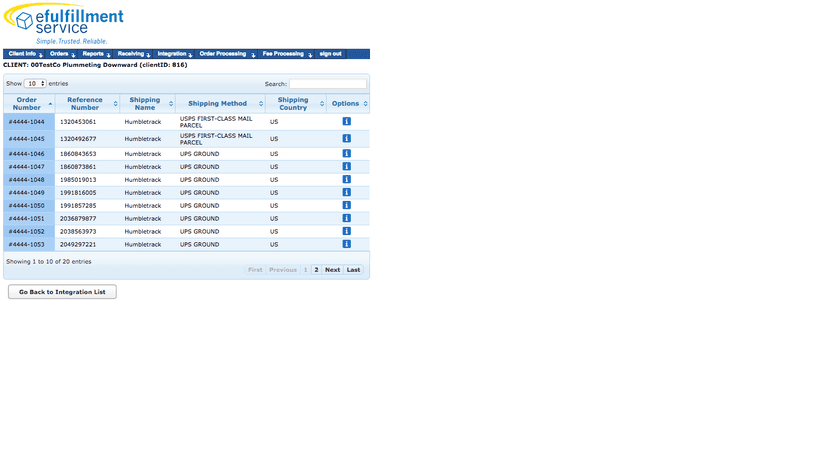Click the Search input field
Image resolution: width=828 pixels, height=466 pixels.
click(x=328, y=84)
